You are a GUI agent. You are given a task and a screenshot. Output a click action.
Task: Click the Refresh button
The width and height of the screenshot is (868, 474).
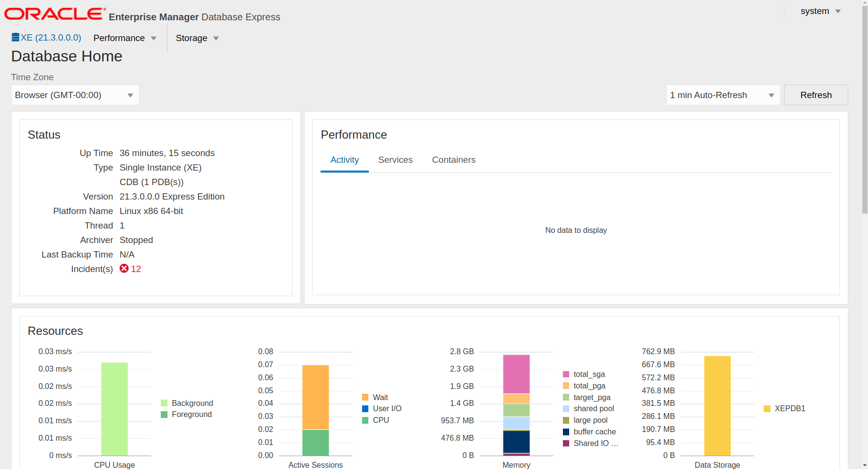[816, 95]
